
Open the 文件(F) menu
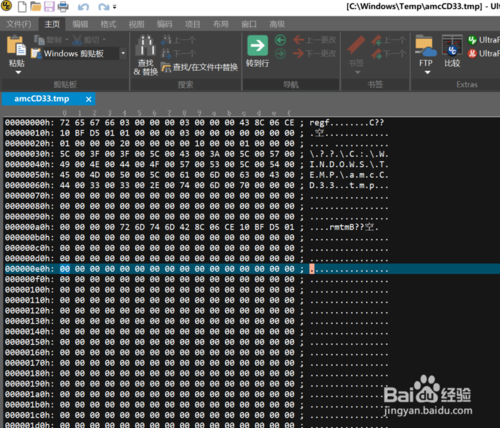tap(19, 24)
